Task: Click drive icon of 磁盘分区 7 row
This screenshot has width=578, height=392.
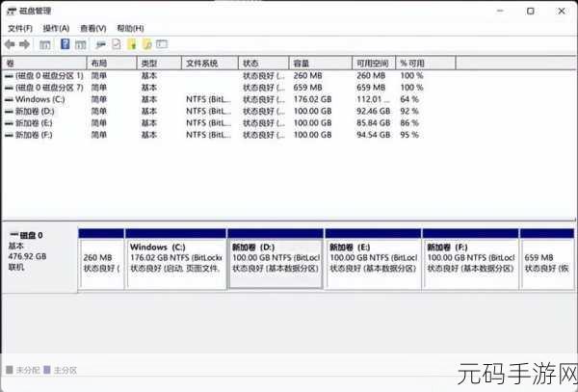Action: point(9,88)
